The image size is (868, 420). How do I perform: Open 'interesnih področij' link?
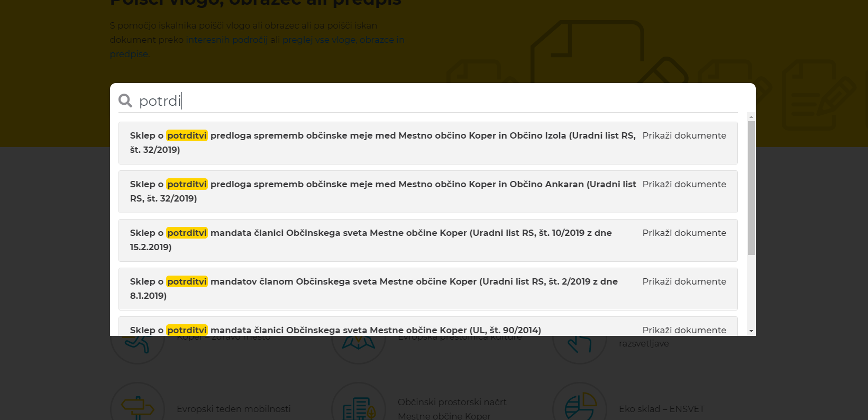point(227,40)
